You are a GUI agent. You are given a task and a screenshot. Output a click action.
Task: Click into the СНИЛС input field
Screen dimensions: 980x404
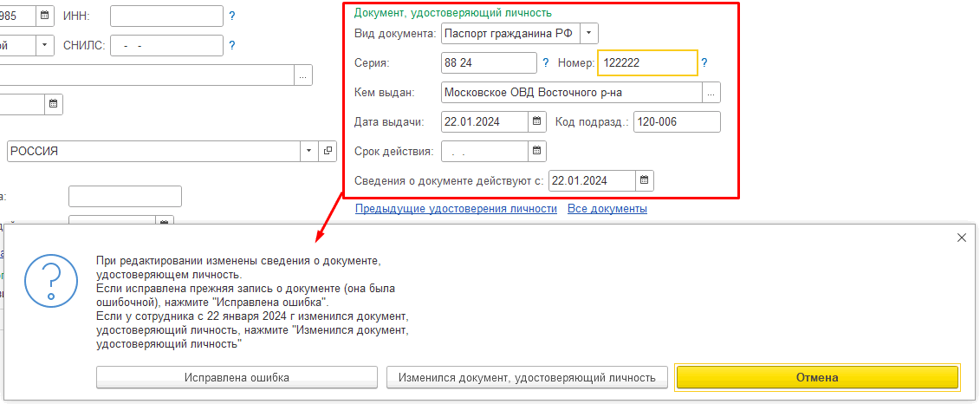(166, 45)
